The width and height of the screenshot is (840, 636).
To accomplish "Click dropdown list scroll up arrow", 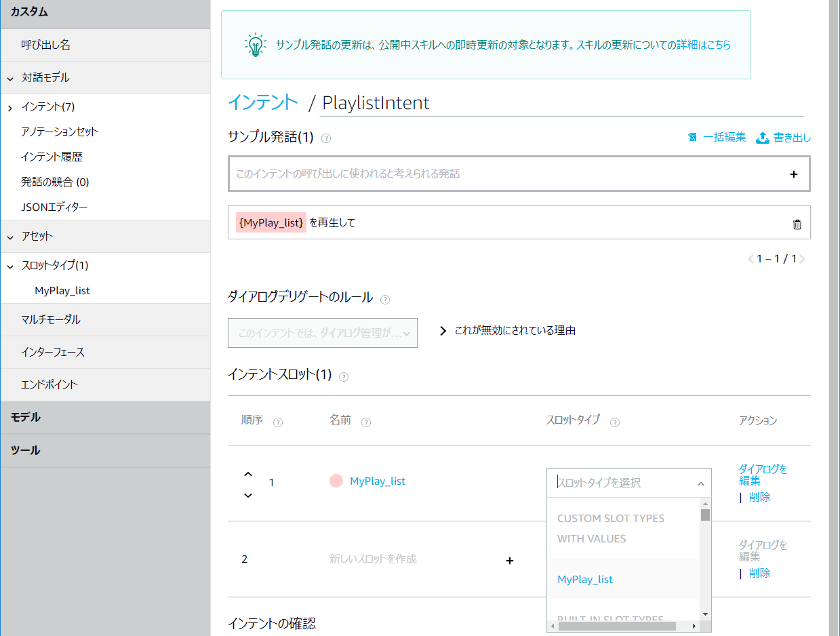I will [705, 504].
